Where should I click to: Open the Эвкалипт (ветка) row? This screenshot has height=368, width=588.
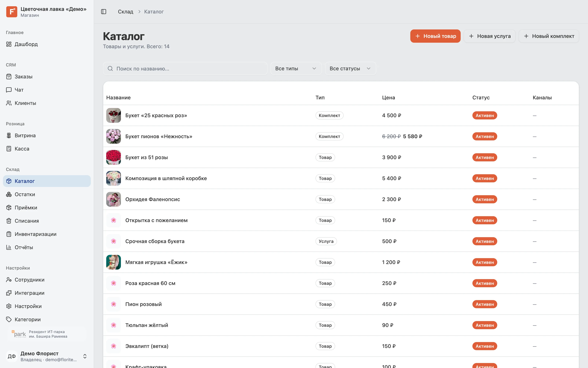(x=341, y=346)
